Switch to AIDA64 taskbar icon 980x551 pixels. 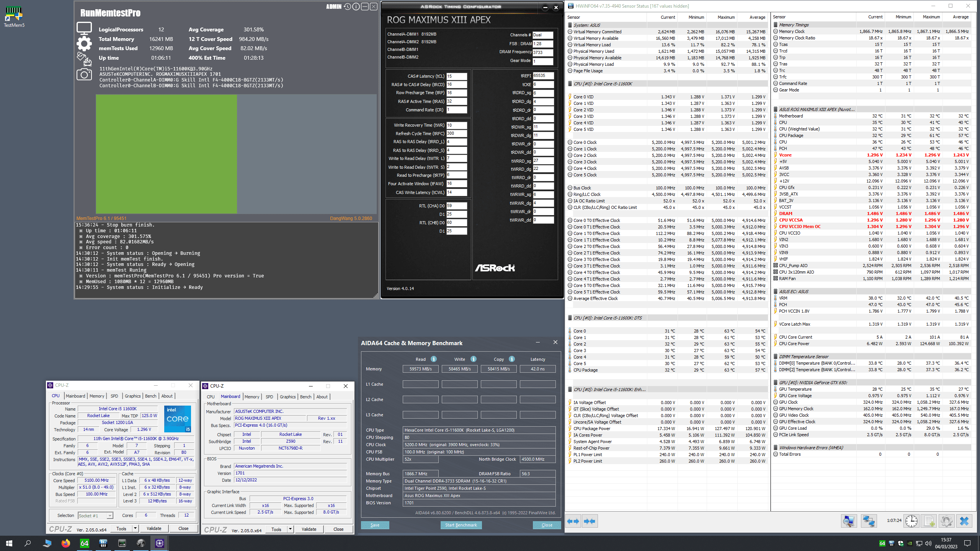84,543
